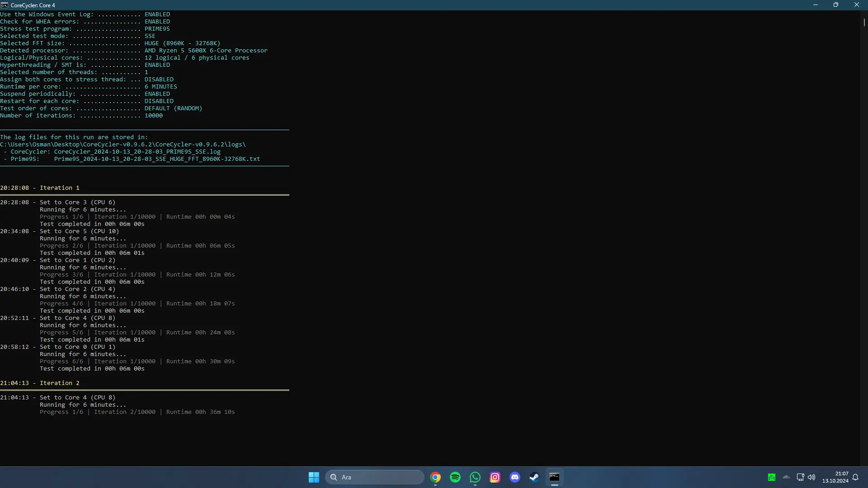Open Steam from the taskbar
This screenshot has width=868, height=488.
(534, 477)
